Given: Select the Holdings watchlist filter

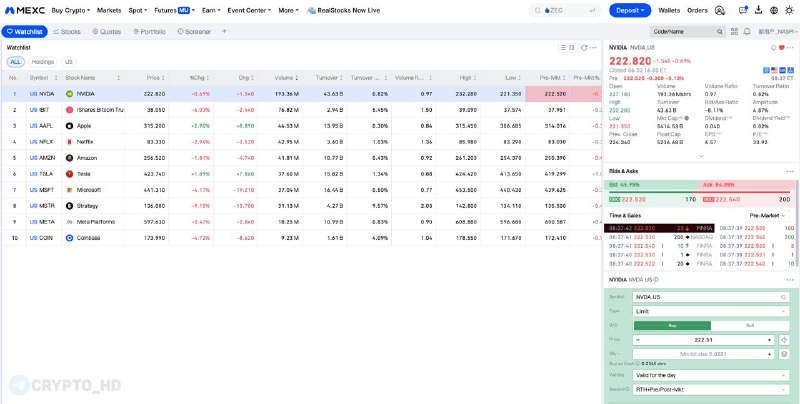Looking at the screenshot, I should (42, 62).
